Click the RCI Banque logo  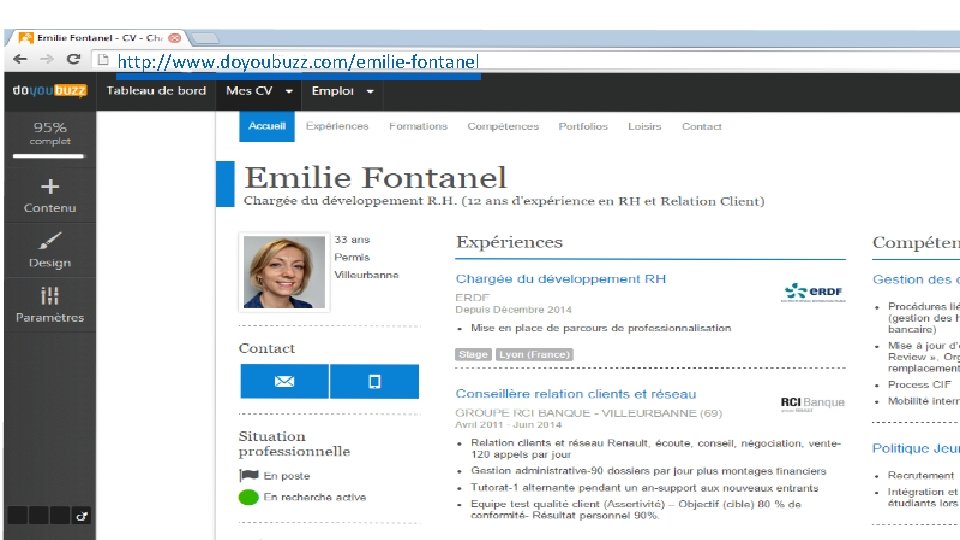pyautogui.click(x=812, y=403)
